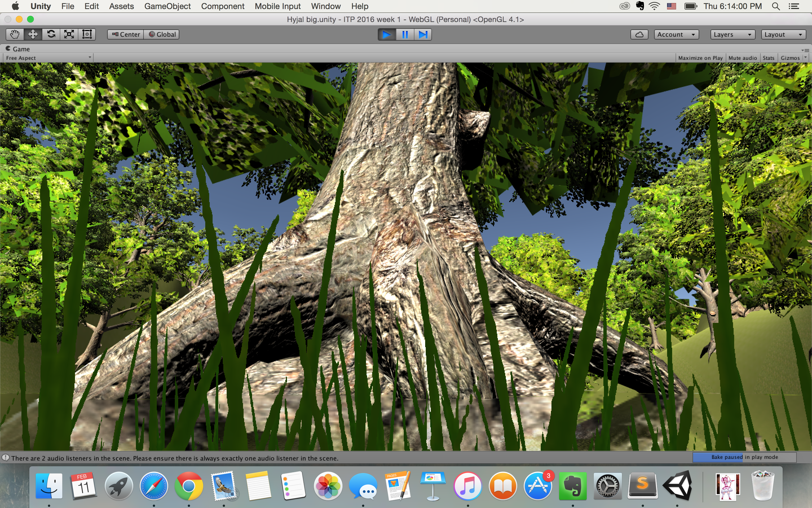Toggle the Stats overlay
Image resolution: width=812 pixels, height=508 pixels.
click(x=768, y=58)
